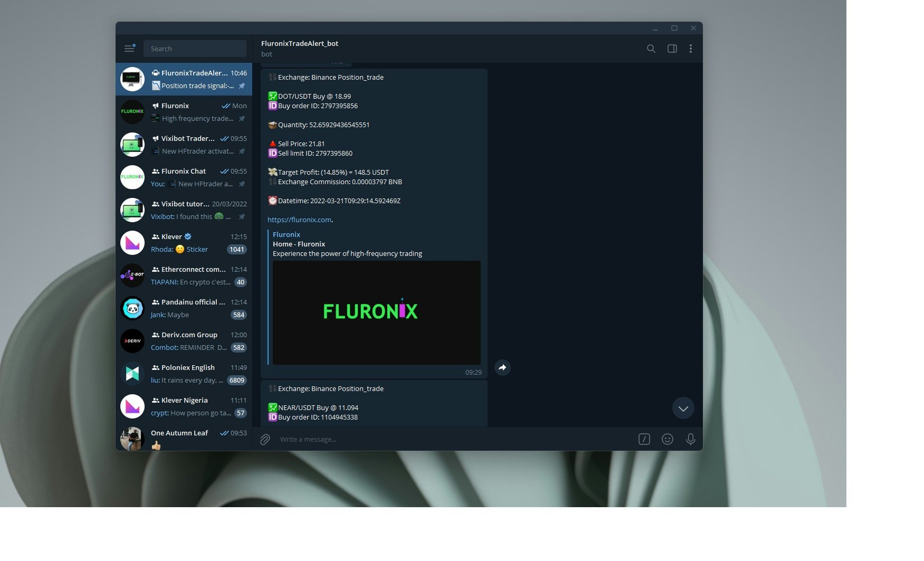Open the bot commands panel
This screenshot has width=924, height=561.
pyautogui.click(x=644, y=439)
